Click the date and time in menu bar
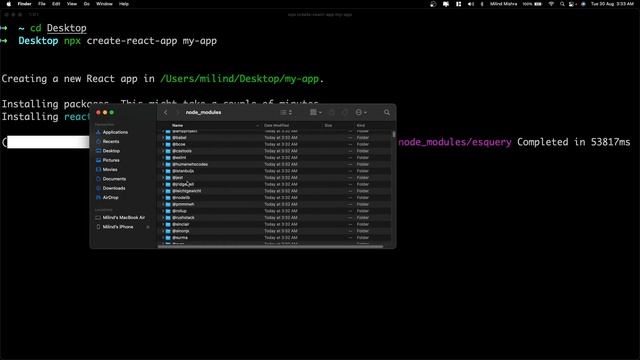Image resolution: width=640 pixels, height=360 pixels. pyautogui.click(x=612, y=4)
